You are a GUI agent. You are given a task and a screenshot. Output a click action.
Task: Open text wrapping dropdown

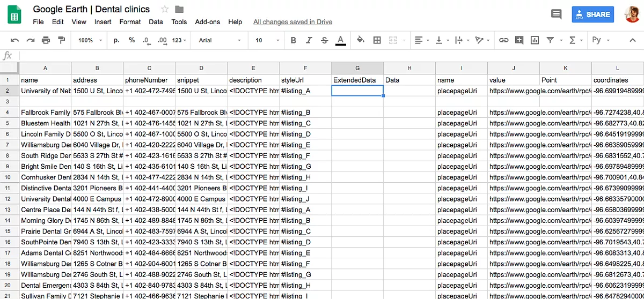pos(462,40)
